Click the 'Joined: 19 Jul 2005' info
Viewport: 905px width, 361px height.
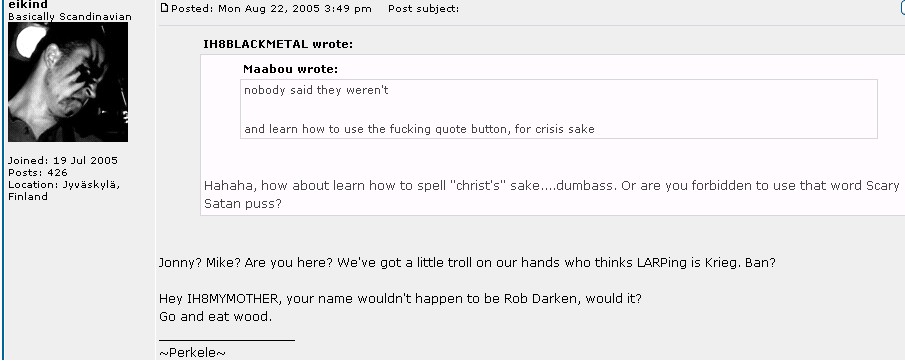63,161
